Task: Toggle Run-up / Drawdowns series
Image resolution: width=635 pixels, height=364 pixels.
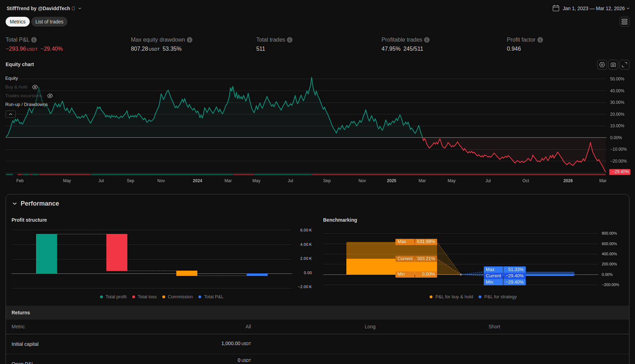Action: click(26, 105)
